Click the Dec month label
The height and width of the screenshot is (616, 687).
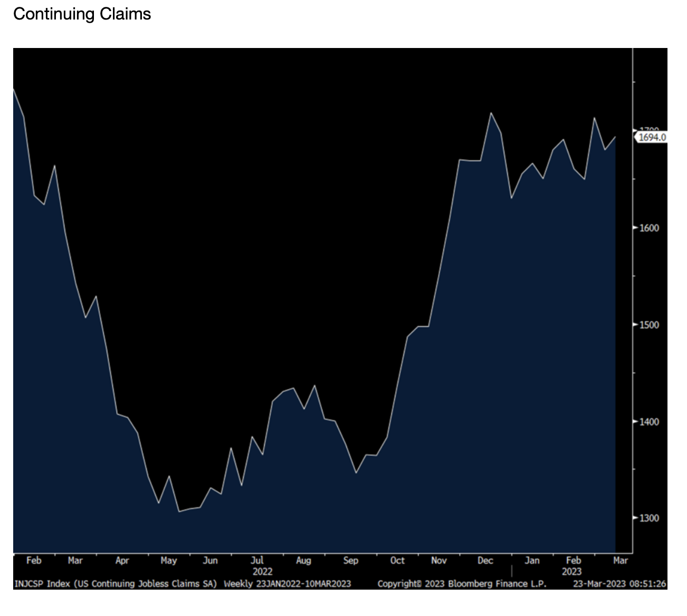coord(485,561)
